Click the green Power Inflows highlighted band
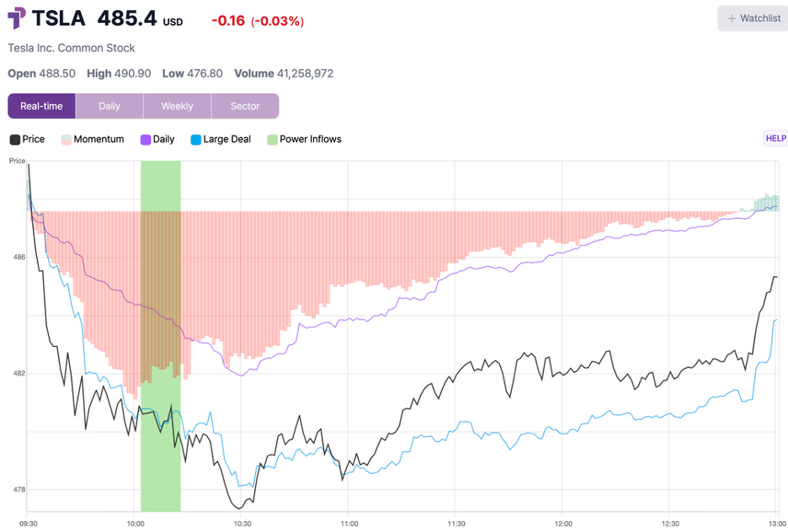The height and width of the screenshot is (532, 788). [x=161, y=336]
